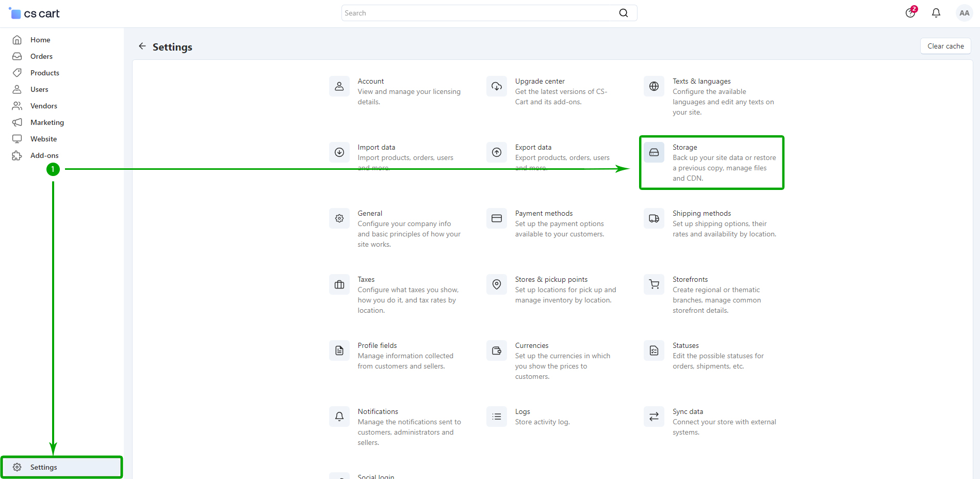Click the Shipping methods truck icon
The width and height of the screenshot is (980, 479).
point(654,218)
